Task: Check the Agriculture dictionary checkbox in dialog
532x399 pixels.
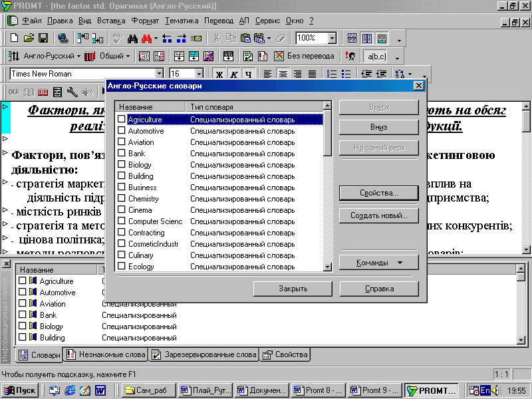Action: 121,119
